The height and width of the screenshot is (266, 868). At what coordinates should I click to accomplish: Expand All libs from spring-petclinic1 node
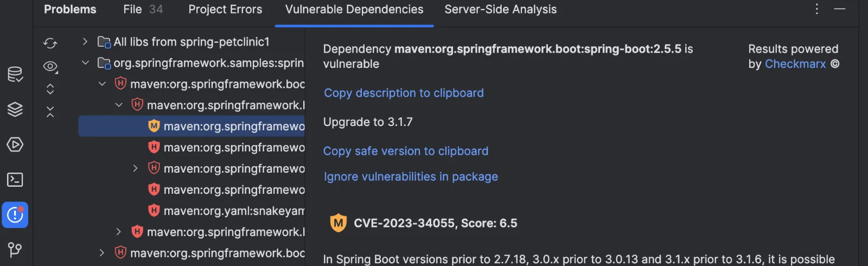tap(85, 42)
